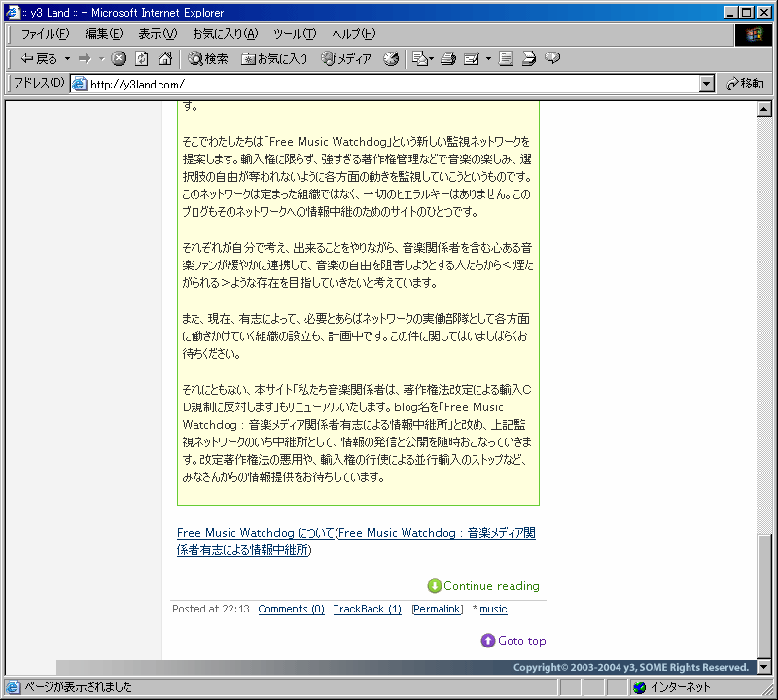The image size is (778, 700).
Task: Click the scanner-like toolbar icon
Action: pyautogui.click(x=529, y=59)
